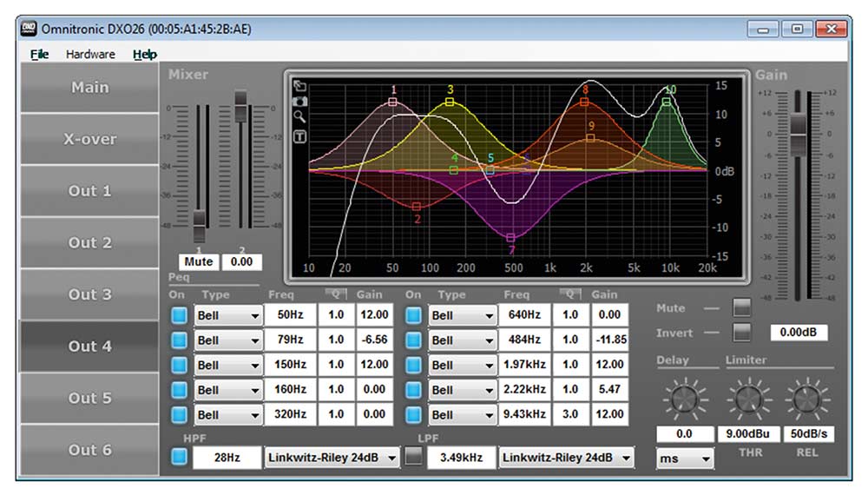This screenshot has height=495, width=868.
Task: Select EQ node 7 on the graph
Action: coord(510,238)
